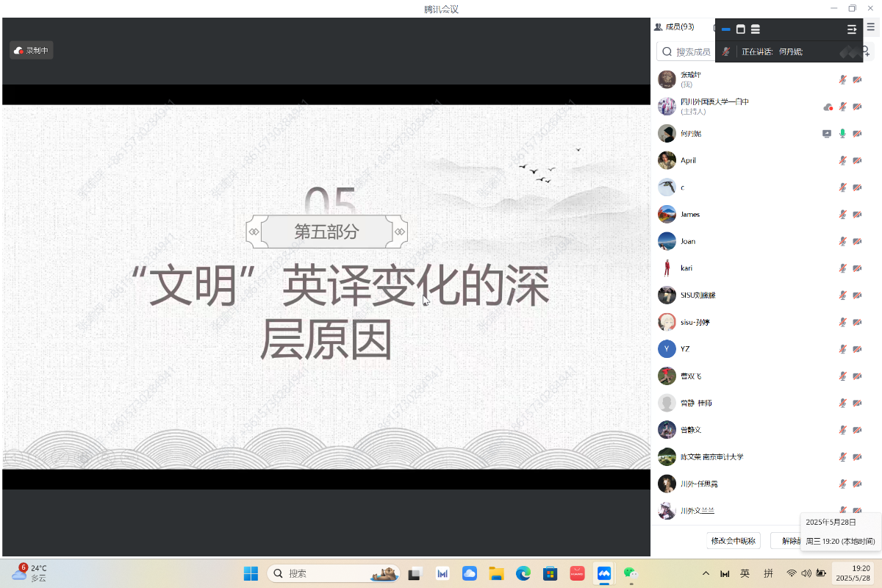Viewport: 882px width, 588px height.
Task: Open the 成员(93) members tab
Action: 674,26
